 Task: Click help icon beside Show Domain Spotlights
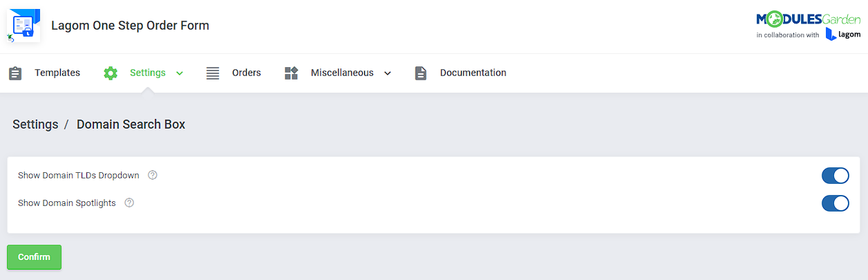pos(129,203)
